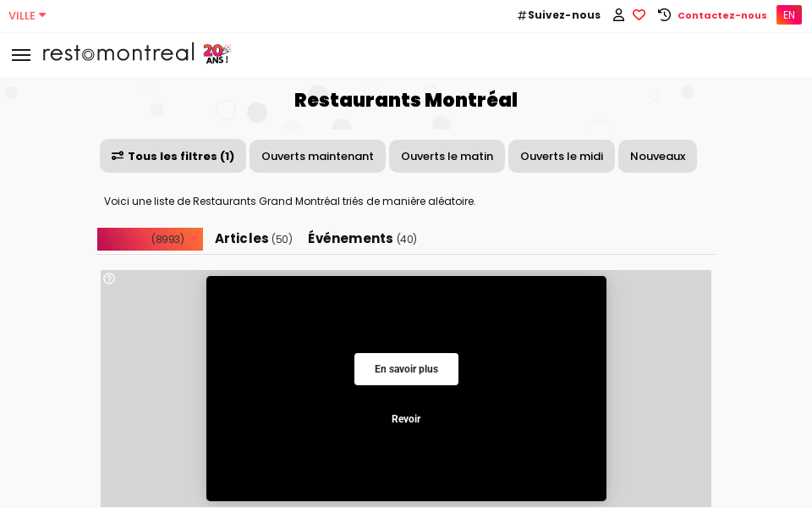Expand Tous les filtres panel
Viewport: 812px width, 508px height.
173,156
